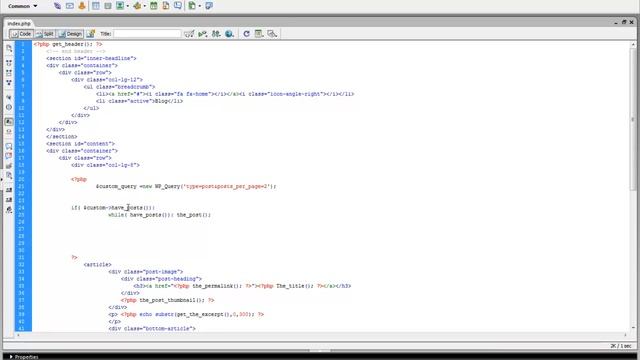Expand the green document icon dropdown arrow
Viewport: 640px width, 360px height.
pyautogui.click(x=200, y=6)
